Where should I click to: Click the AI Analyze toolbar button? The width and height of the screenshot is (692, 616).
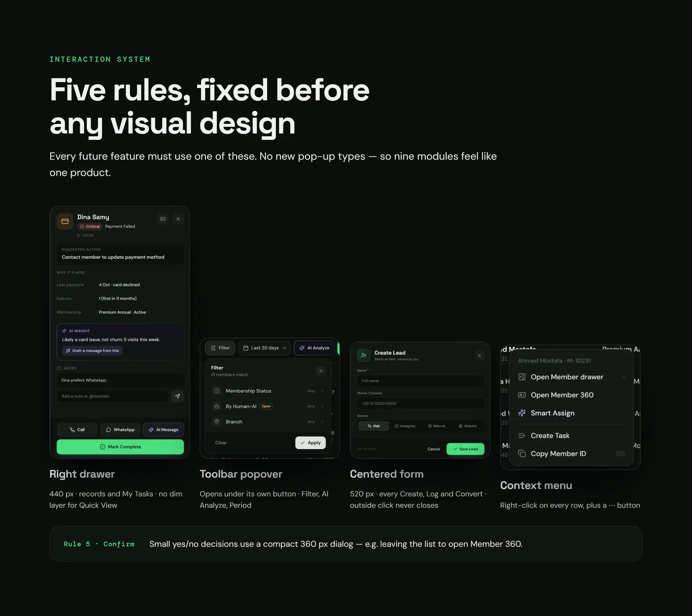coord(314,348)
